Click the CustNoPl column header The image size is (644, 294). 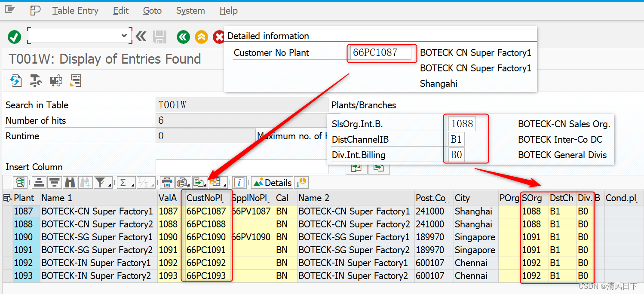pyautogui.click(x=207, y=198)
